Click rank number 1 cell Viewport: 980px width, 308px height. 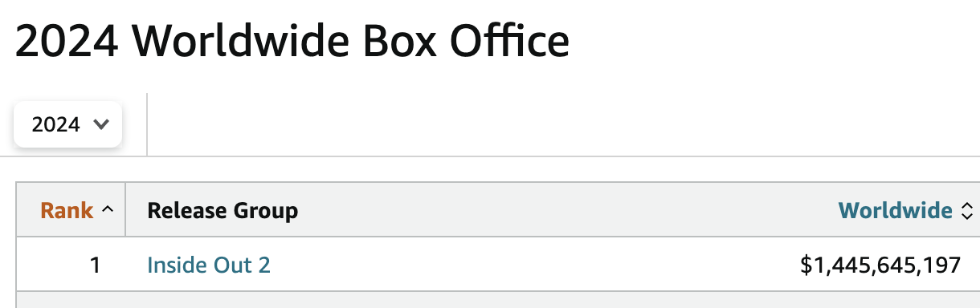(95, 265)
